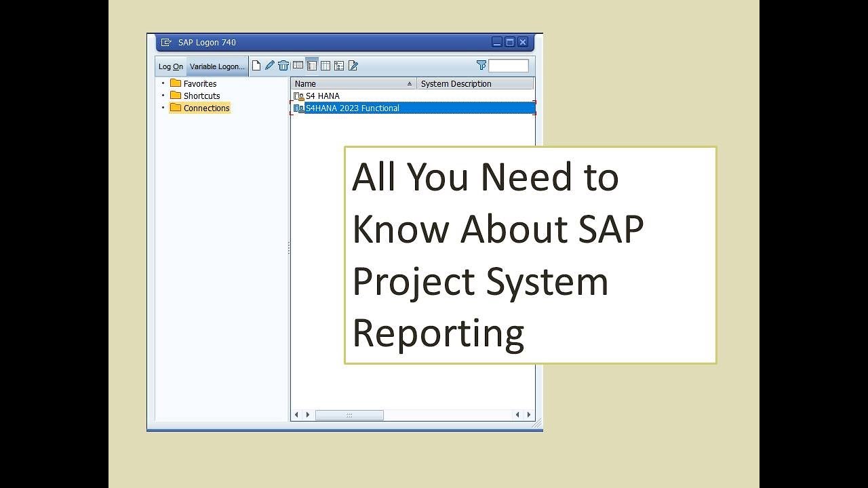Screen dimensions: 868x488
Task: Open the edit configuration notepad icon
Action: tap(353, 66)
